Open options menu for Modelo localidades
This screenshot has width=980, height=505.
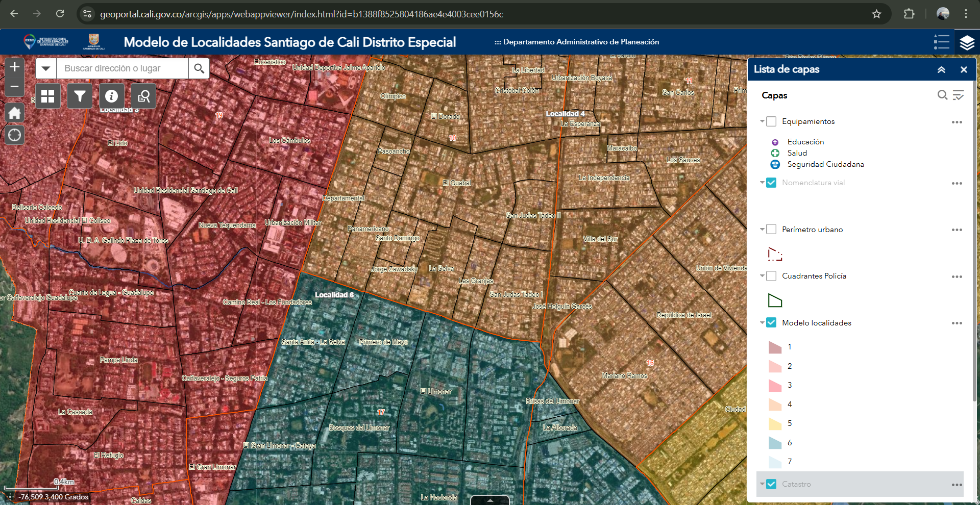click(x=957, y=323)
